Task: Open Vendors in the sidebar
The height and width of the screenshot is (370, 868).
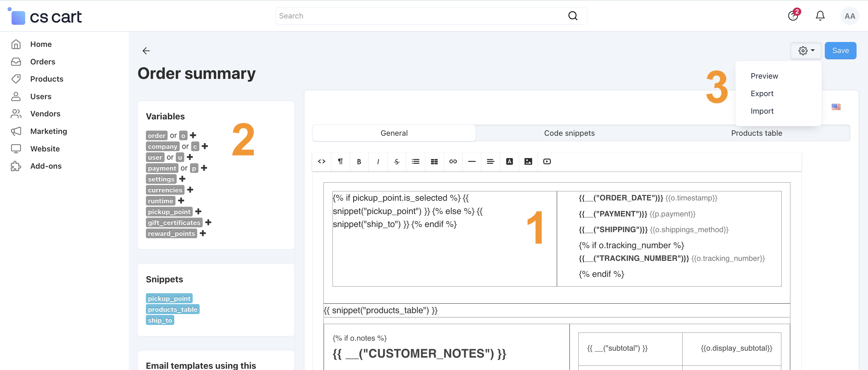Action: click(45, 114)
